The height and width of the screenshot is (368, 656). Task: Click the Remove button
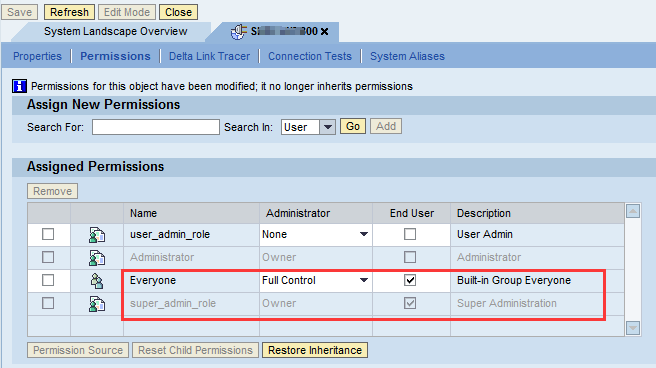[52, 191]
